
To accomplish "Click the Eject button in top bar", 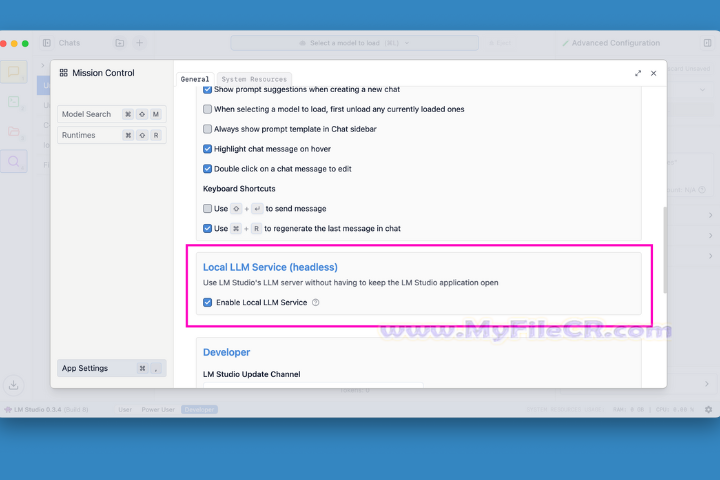I will 500,43.
